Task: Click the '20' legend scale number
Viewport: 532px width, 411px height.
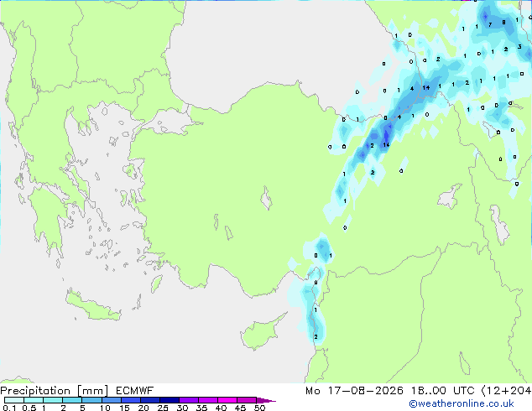Action: pos(143,408)
